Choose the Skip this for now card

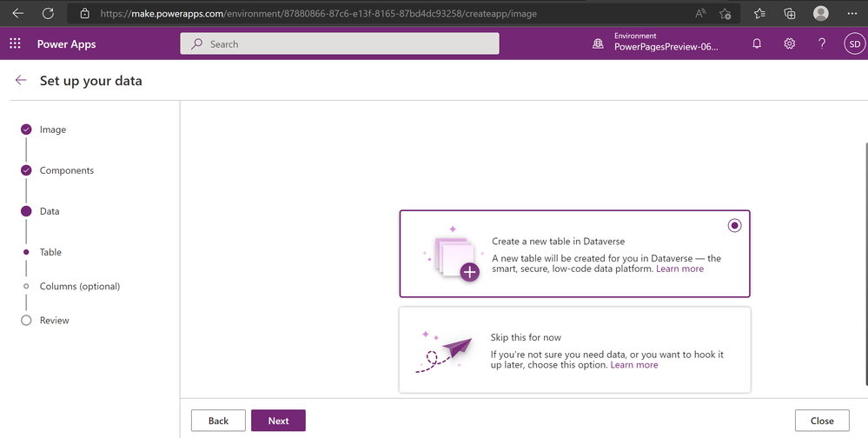coord(574,350)
